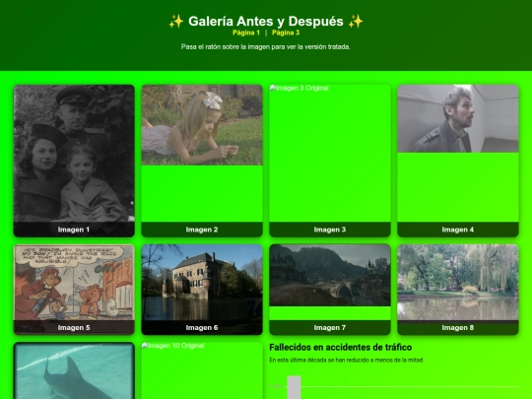Image resolution: width=532 pixels, height=399 pixels.
Task: Click the man in coat photo
Action: [458, 118]
